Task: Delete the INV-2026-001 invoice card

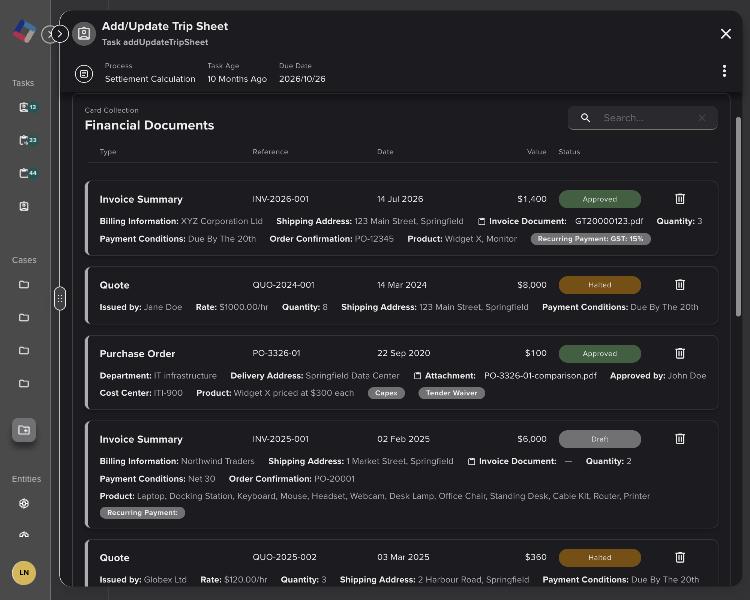Action: click(680, 199)
